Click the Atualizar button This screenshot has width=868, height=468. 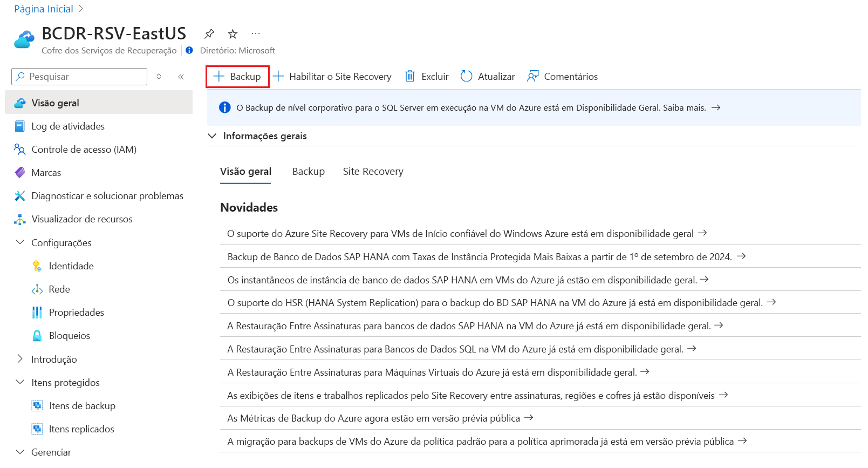click(x=488, y=77)
